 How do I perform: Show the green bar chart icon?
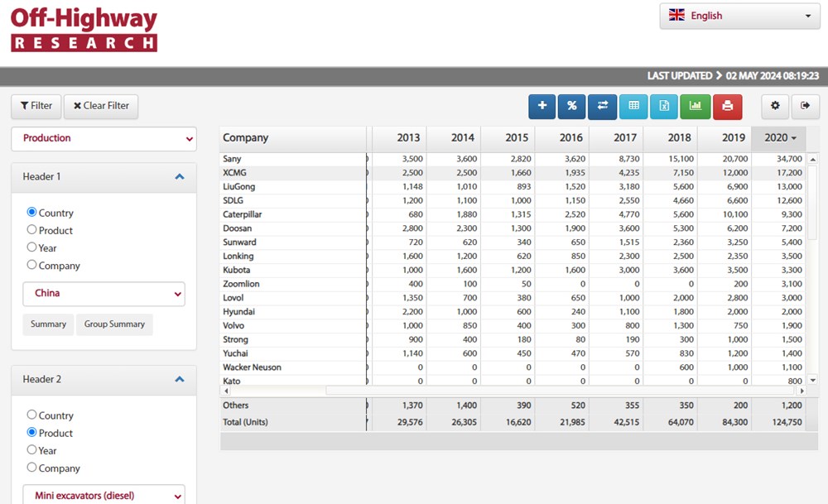click(696, 106)
